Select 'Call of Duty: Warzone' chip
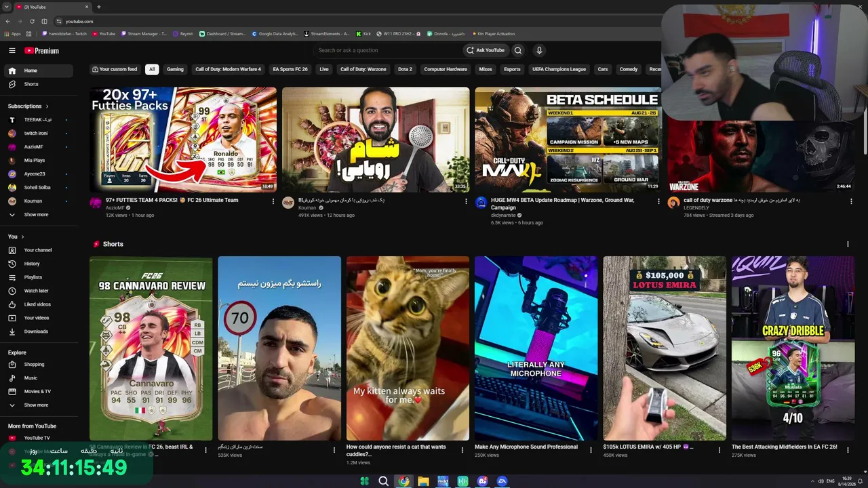This screenshot has height=488, width=868. (x=363, y=69)
